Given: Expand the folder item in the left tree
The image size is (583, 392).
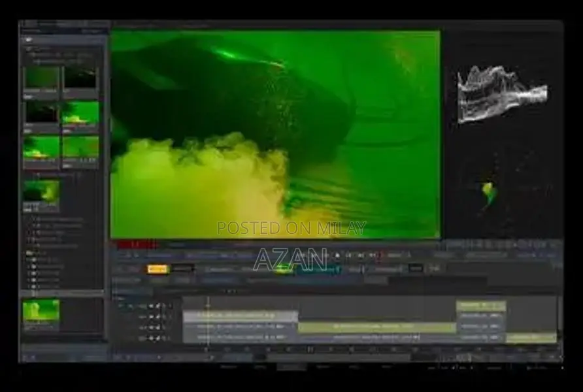Looking at the screenshot, I should tap(29, 252).
